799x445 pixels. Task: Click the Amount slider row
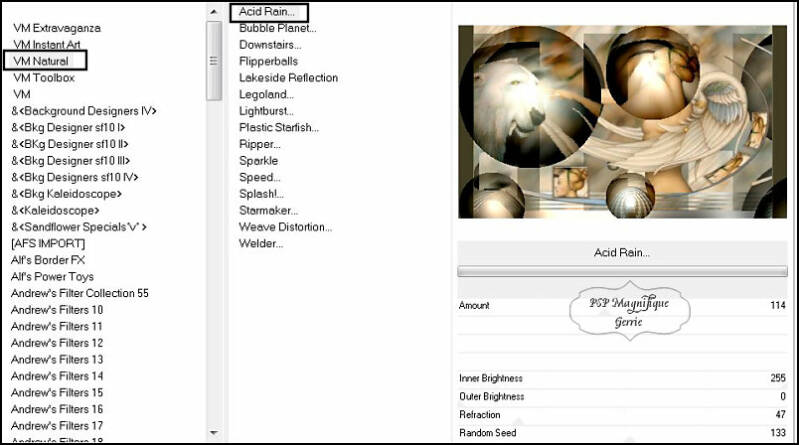(622, 305)
